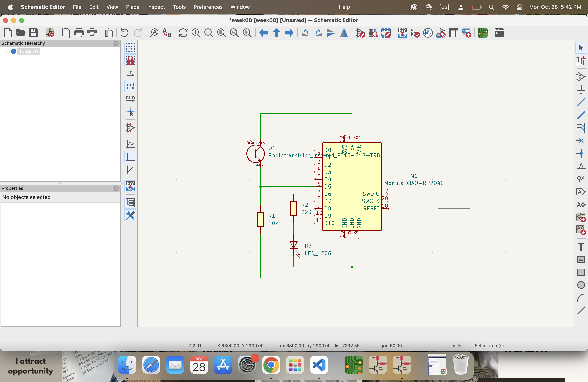Screen dimensions: 588x382
Task: Activate the selection arrow tool
Action: (581, 47)
